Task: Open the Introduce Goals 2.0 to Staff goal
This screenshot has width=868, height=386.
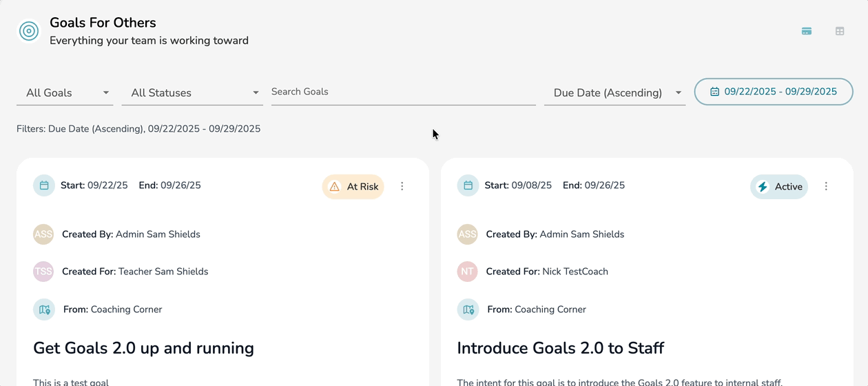Action: [560, 348]
